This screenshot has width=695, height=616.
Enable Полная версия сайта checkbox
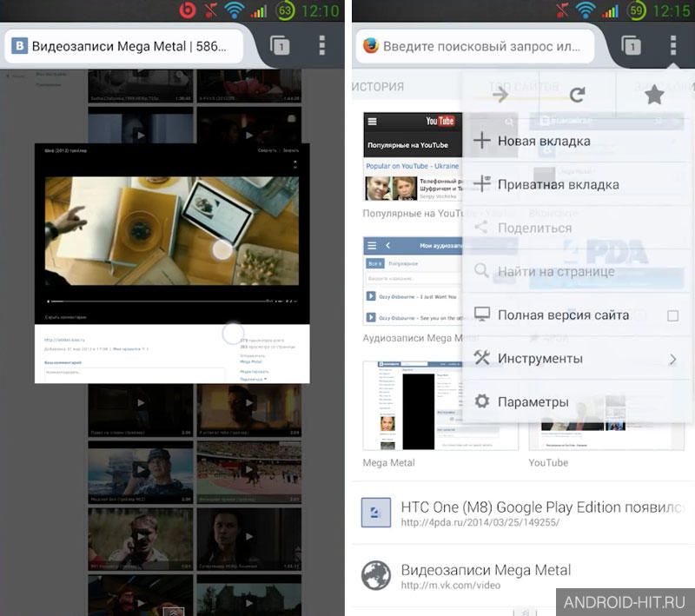coord(672,315)
